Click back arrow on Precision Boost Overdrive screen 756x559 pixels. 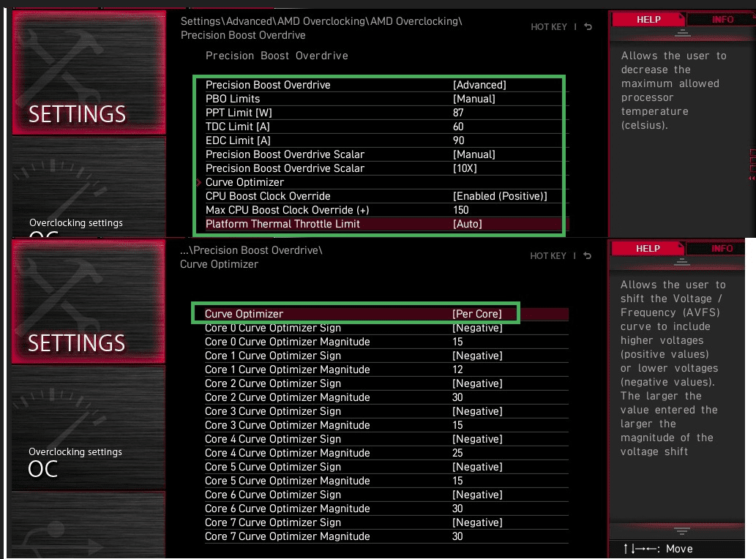point(588,26)
